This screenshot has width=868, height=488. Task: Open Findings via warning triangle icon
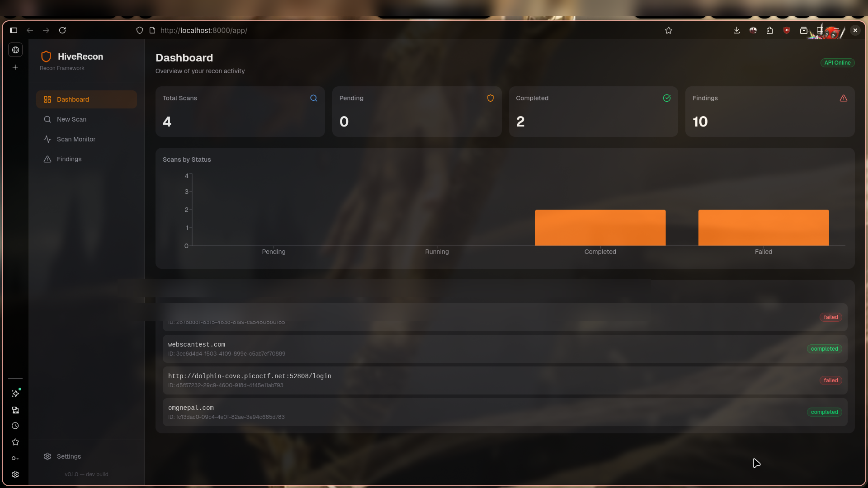pyautogui.click(x=47, y=159)
